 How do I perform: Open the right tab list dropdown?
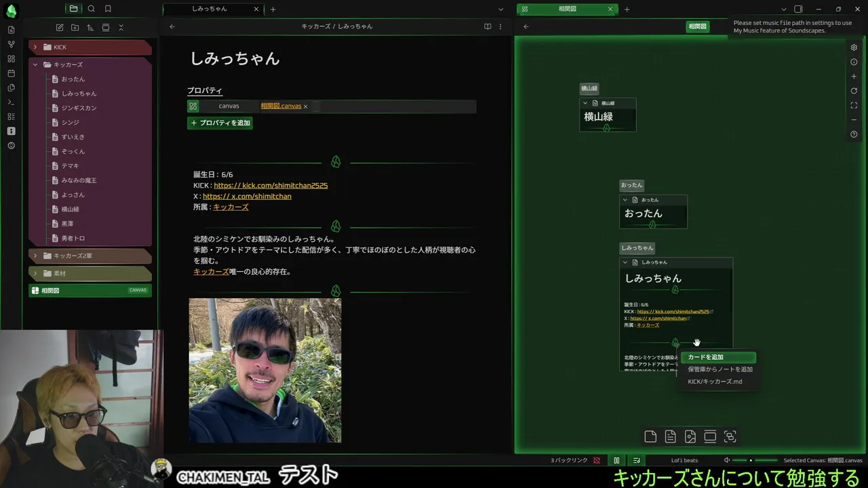(x=783, y=9)
